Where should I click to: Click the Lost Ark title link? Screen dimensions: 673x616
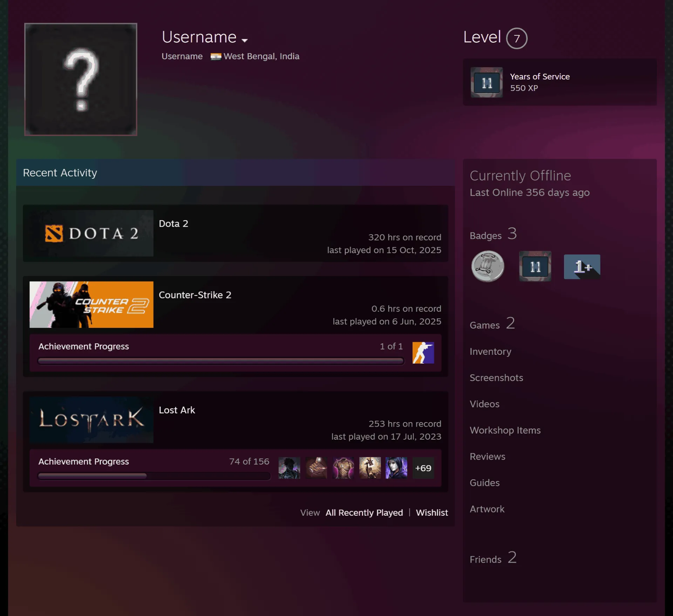(x=177, y=410)
